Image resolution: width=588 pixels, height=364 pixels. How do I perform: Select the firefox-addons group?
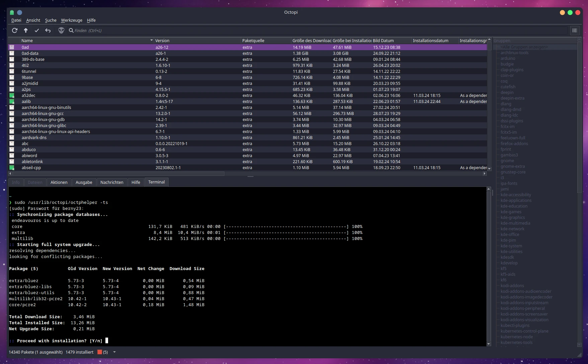514,144
